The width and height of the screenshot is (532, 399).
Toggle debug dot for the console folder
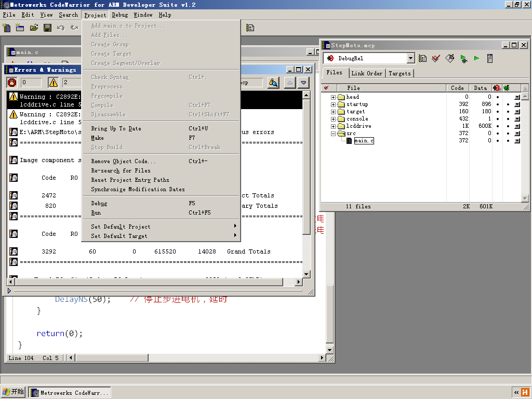click(x=508, y=119)
